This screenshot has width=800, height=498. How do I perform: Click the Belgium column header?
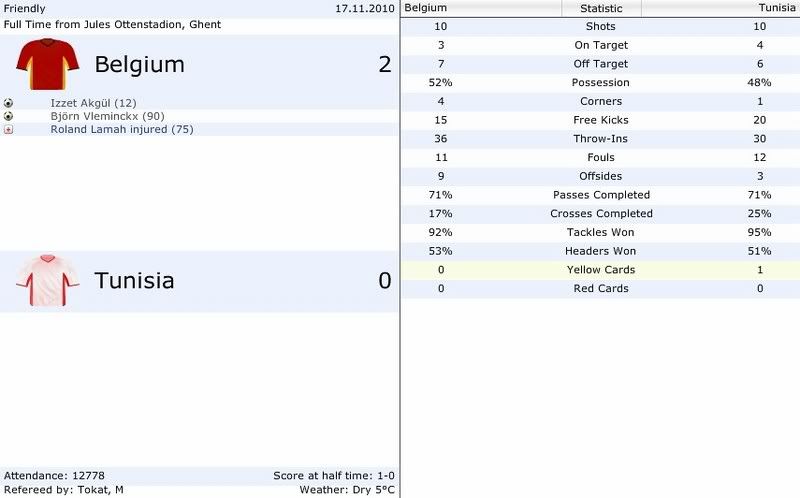tap(481, 8)
